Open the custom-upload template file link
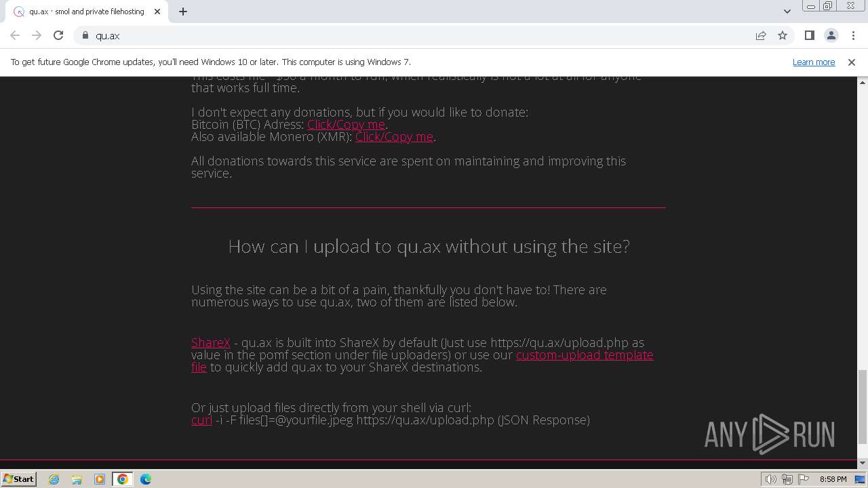868x488 pixels. pyautogui.click(x=585, y=354)
